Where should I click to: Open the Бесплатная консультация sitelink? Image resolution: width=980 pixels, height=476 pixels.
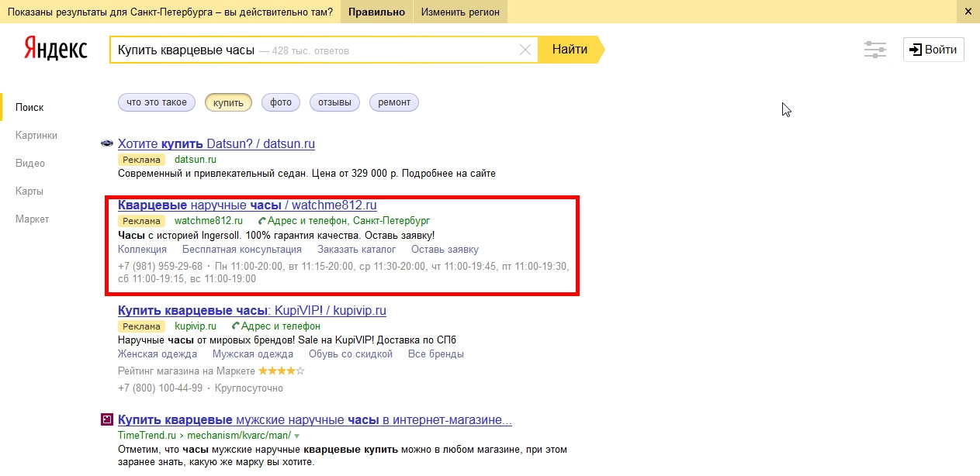[x=242, y=250]
